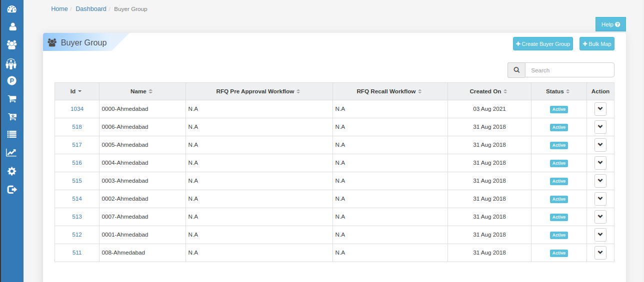
Task: Open the line chart reports icon
Action: coord(11,153)
